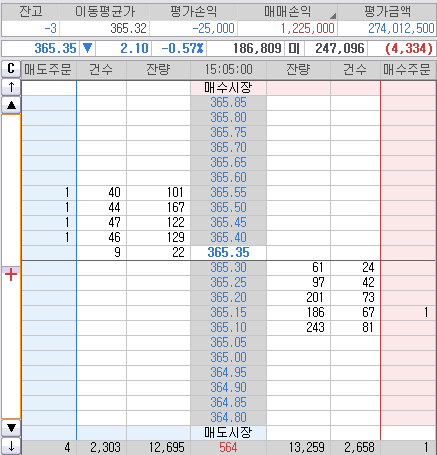Click price level 365.50
The height and width of the screenshot is (455, 437).
click(228, 208)
